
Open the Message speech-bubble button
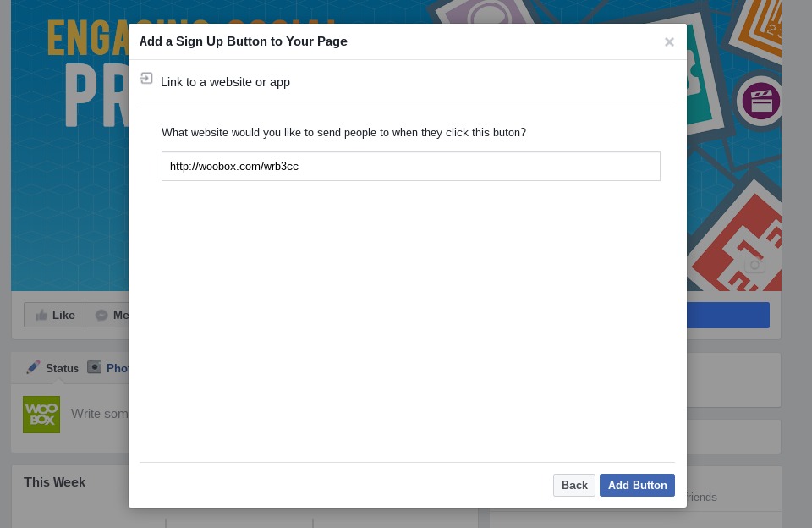(x=107, y=315)
